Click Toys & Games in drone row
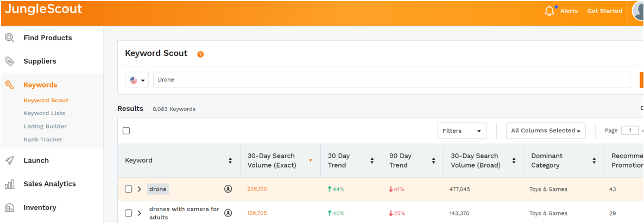This screenshot has height=223, width=644. [x=548, y=189]
